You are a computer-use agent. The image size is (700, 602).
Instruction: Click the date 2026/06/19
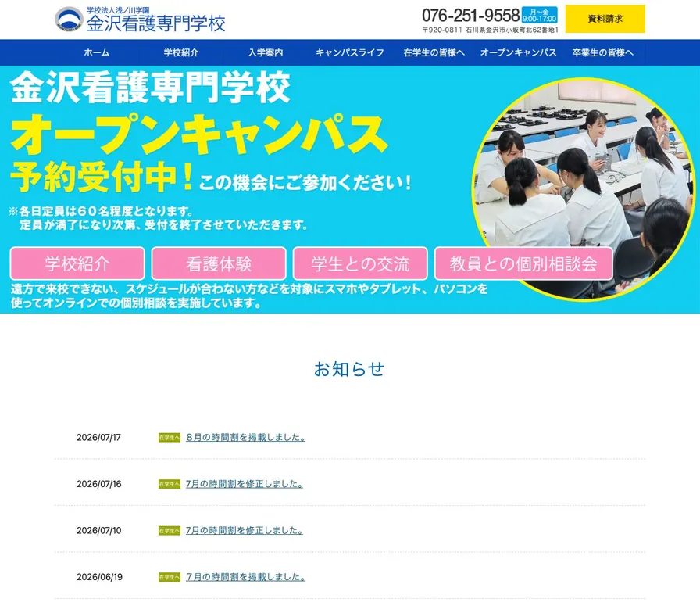pos(99,577)
